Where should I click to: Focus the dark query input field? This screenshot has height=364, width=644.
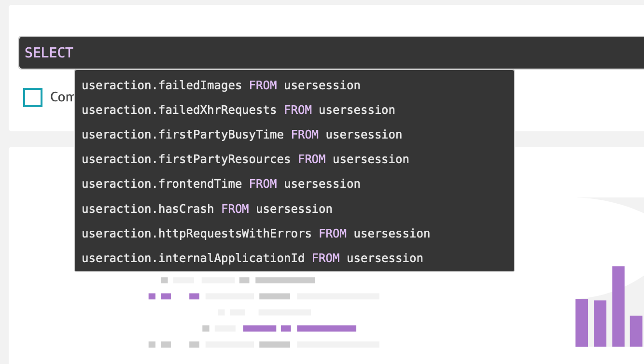338,53
